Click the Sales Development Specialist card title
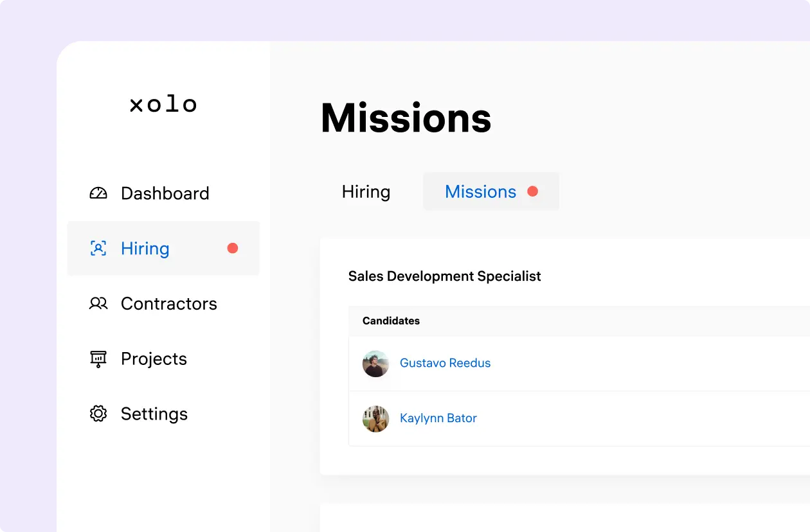Screen dimensions: 810x532 (x=445, y=276)
